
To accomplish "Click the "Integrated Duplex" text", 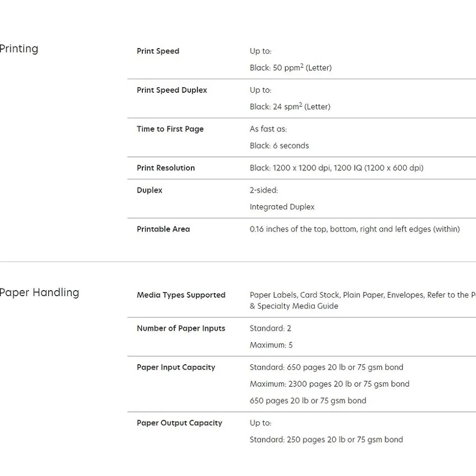I will 282,207.
